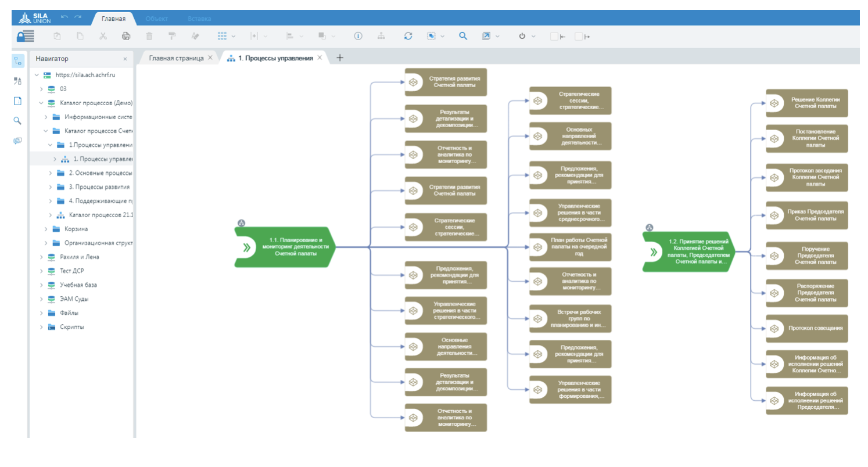Close the Навигатор panel
The image size is (868, 467).
[125, 59]
